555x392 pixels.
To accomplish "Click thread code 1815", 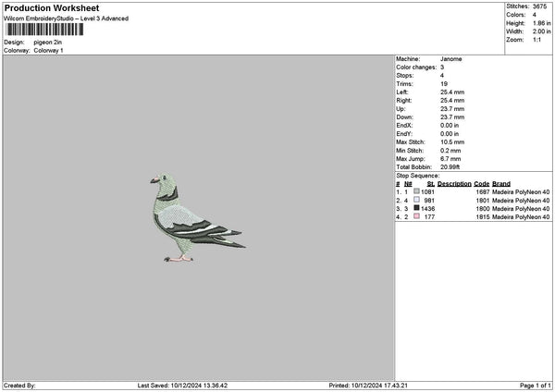I will (483, 217).
